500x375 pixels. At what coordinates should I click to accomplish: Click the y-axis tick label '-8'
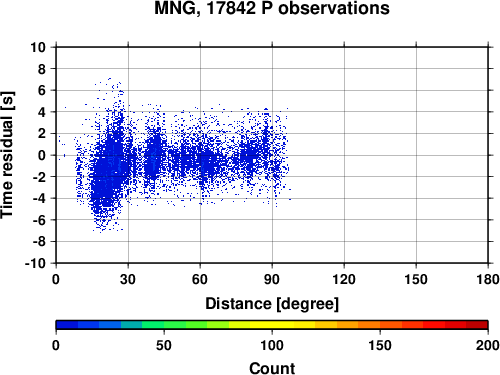39,242
